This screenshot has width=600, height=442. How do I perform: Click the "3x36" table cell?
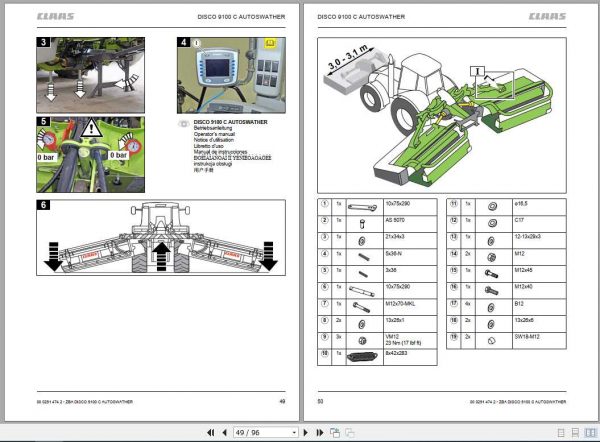pos(410,274)
